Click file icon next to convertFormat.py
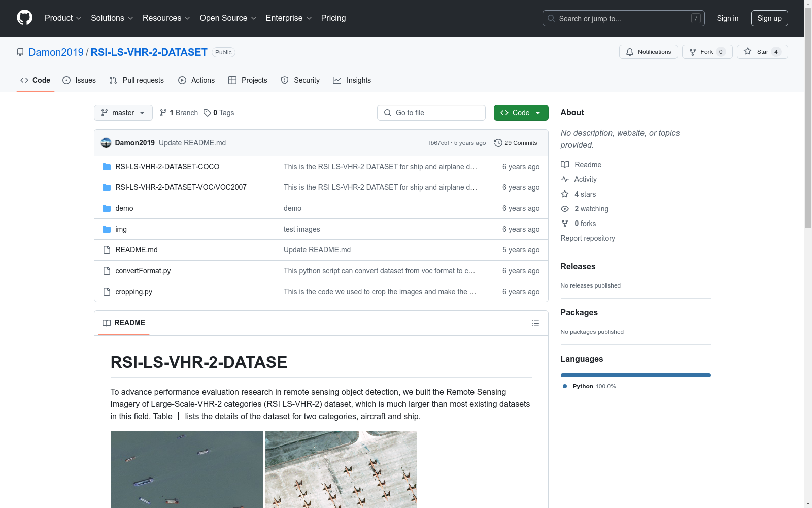 click(107, 271)
